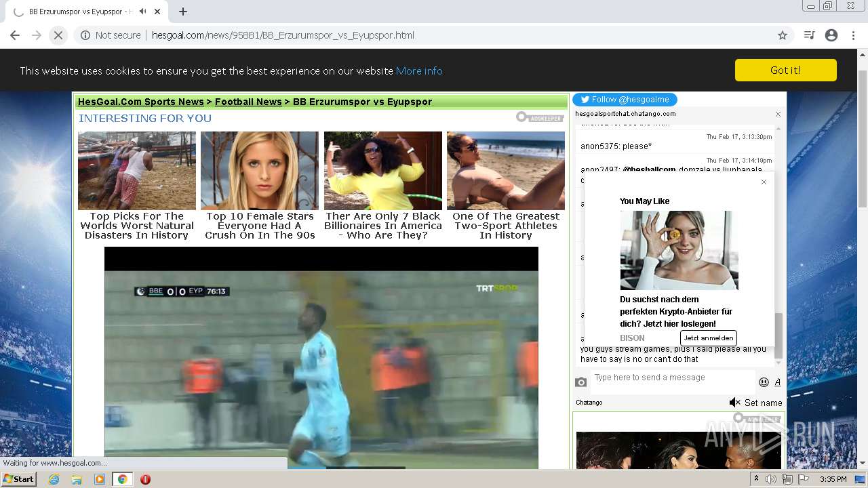Open the Chrome three-dot menu
The image size is (868, 488).
pos(853,35)
